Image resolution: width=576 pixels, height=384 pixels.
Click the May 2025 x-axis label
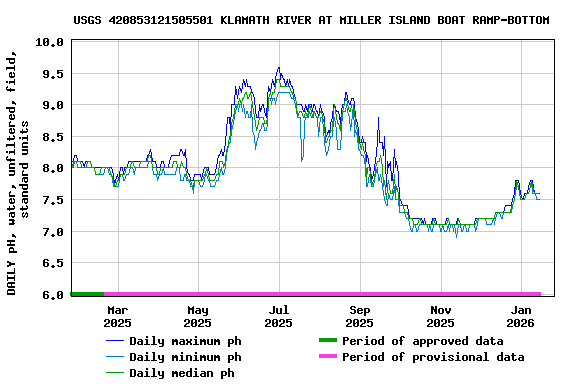point(198,317)
